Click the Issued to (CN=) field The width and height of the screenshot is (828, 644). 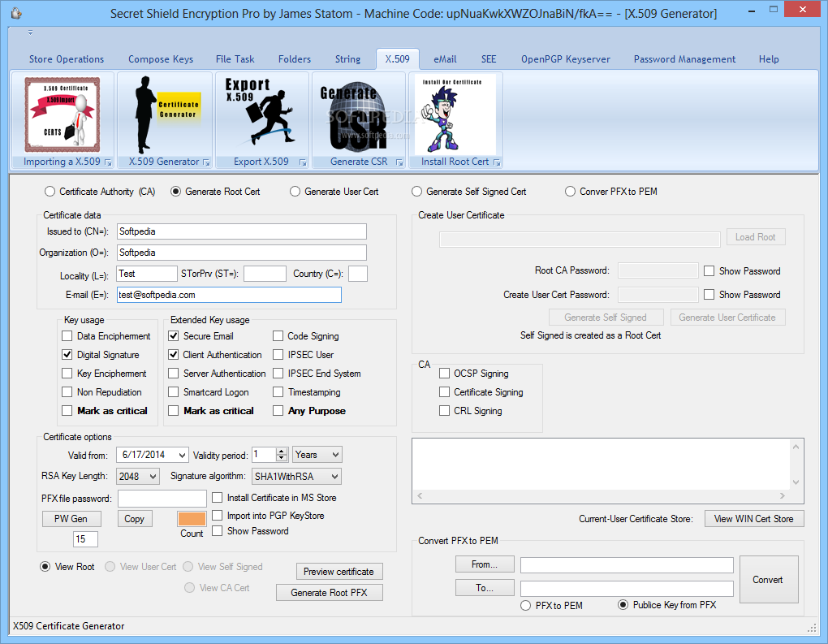[x=241, y=231]
